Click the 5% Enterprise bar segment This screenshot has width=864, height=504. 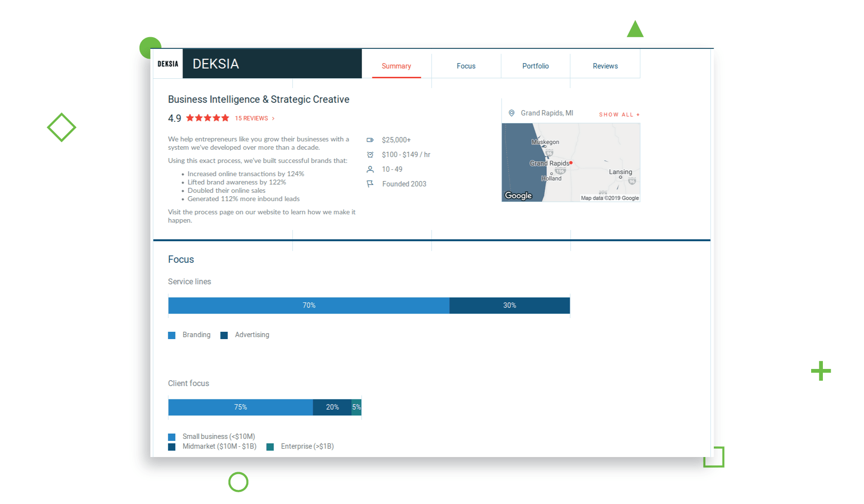coord(356,407)
